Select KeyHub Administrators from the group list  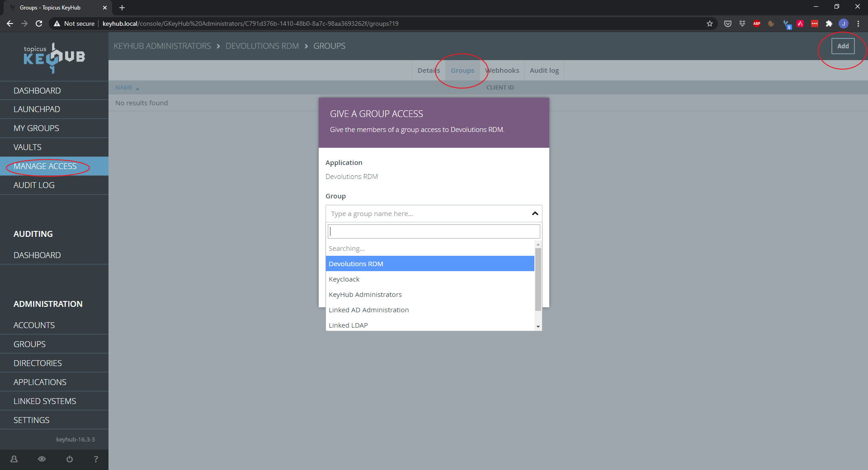[x=430, y=295]
